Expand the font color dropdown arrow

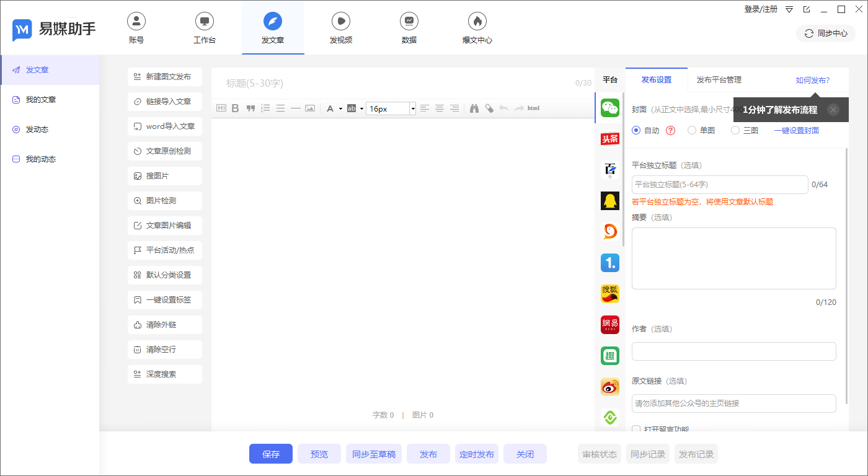340,108
